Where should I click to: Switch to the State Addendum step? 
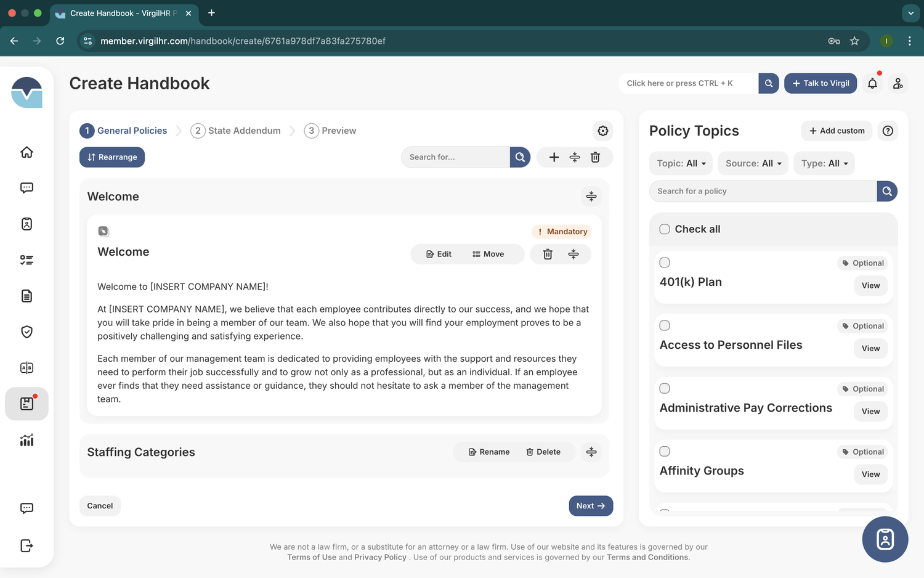pyautogui.click(x=244, y=130)
